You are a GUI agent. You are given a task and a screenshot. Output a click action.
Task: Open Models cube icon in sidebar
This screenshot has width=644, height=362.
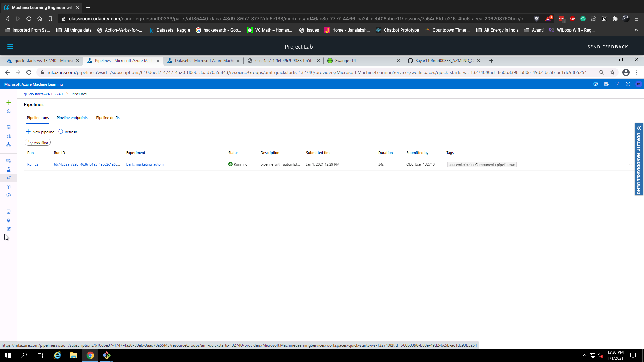(9, 187)
